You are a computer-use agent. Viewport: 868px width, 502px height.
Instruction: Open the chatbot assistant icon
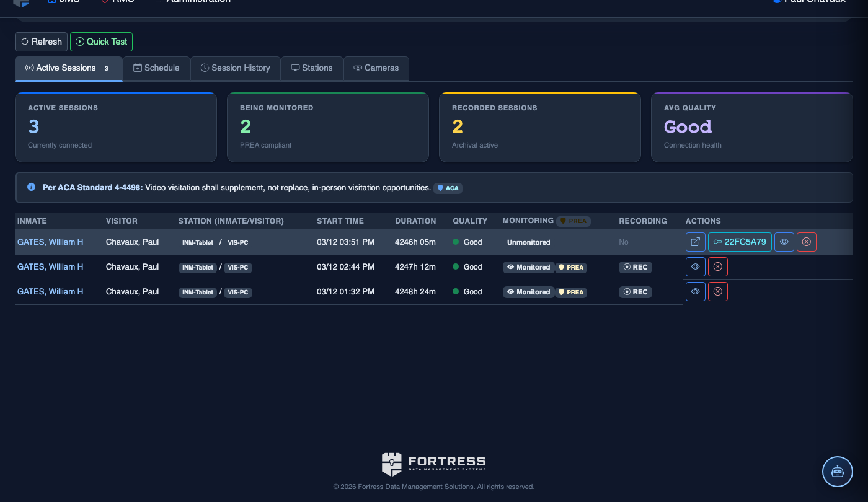838,472
